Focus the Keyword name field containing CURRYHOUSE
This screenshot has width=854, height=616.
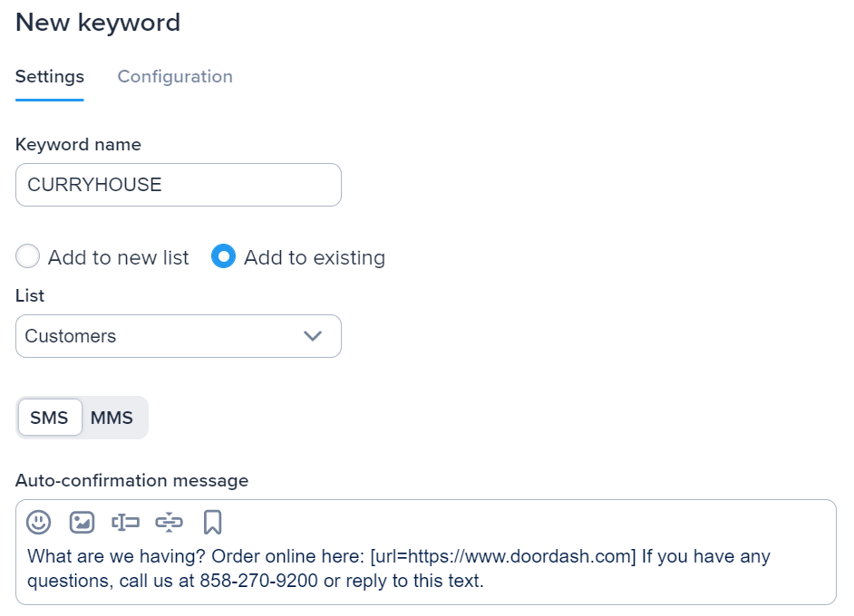[x=179, y=185]
